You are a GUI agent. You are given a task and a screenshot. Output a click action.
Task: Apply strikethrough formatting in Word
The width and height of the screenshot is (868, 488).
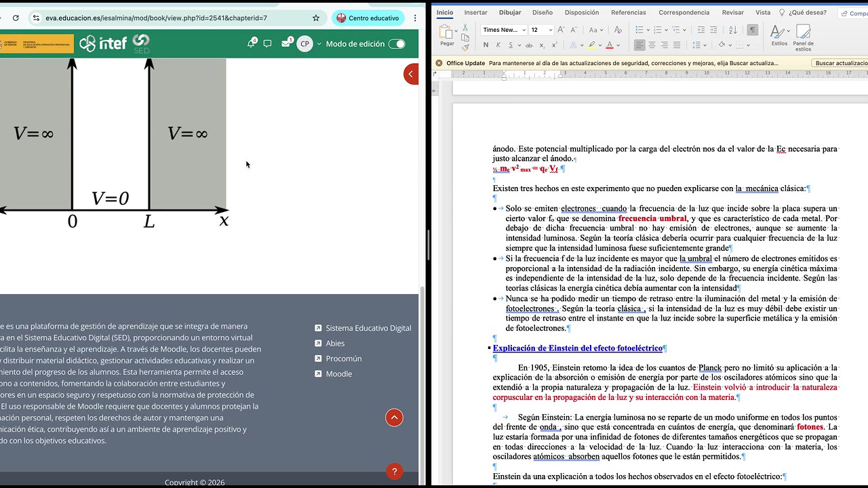528,45
